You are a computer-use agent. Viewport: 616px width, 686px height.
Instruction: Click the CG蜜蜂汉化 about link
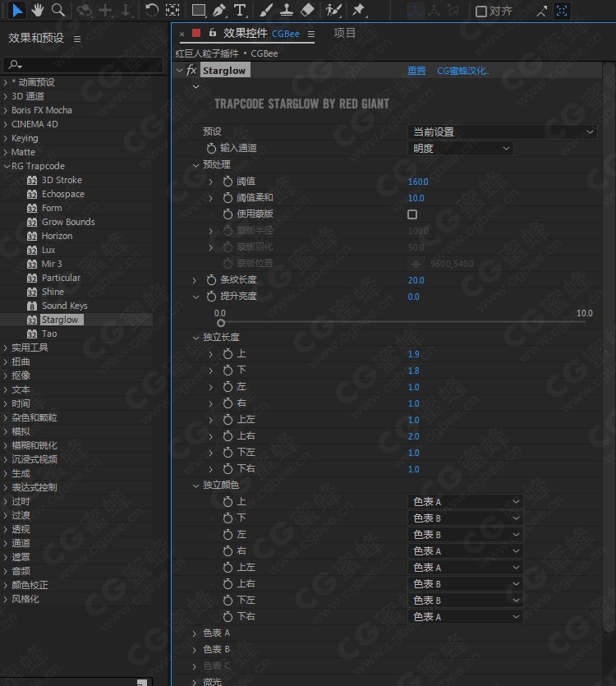(x=463, y=71)
